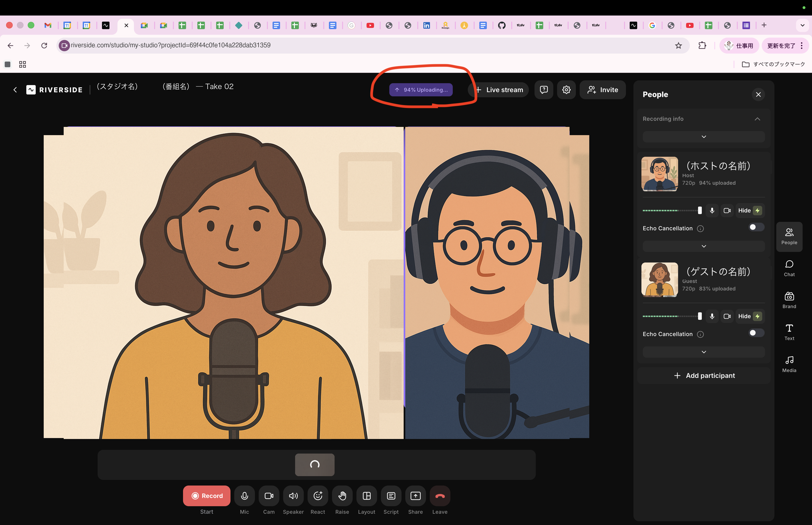Screen dimensions: 812x525
Task: Switch to the GitHub tab
Action: 501,25
